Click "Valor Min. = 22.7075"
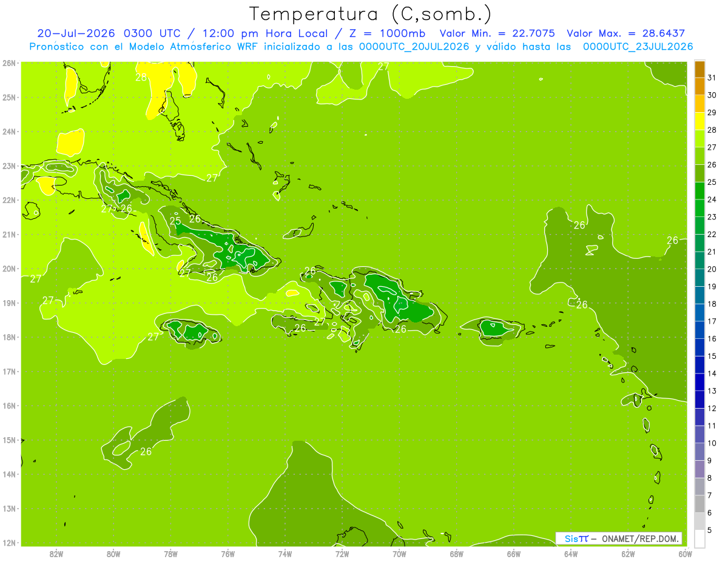The height and width of the screenshot is (562, 728). (497, 34)
